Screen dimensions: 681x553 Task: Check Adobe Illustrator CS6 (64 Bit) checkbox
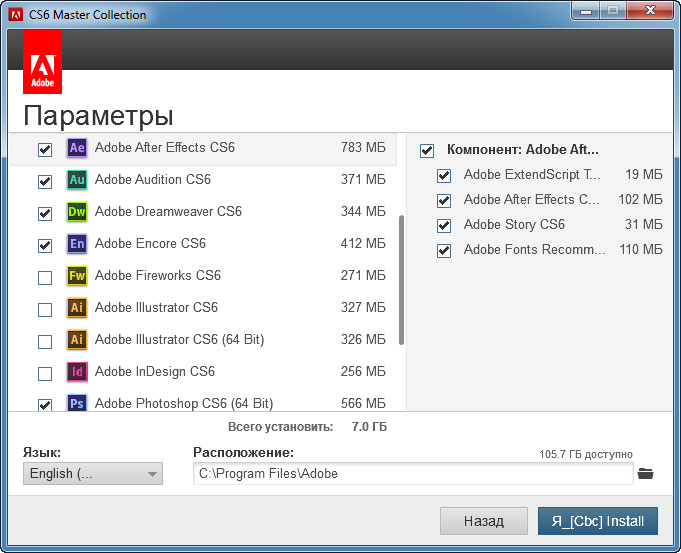click(x=45, y=342)
